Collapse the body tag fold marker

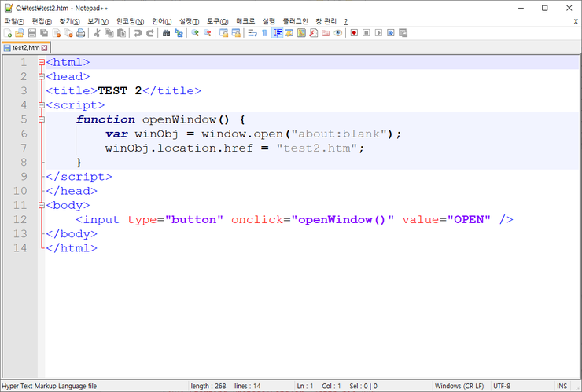(x=41, y=205)
